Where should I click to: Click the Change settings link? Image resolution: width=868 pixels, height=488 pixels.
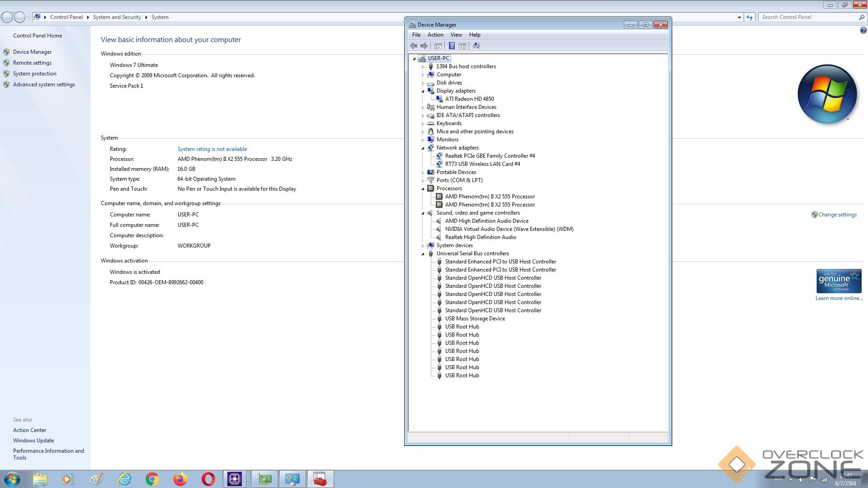point(837,215)
